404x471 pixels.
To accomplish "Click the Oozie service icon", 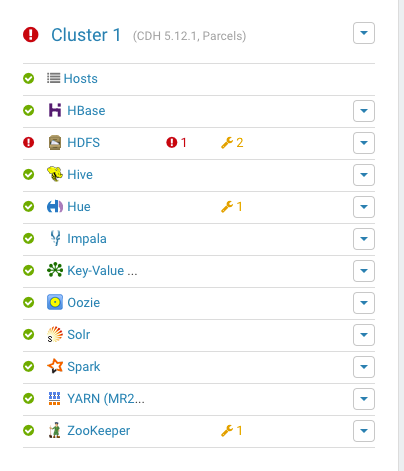I will coord(55,302).
